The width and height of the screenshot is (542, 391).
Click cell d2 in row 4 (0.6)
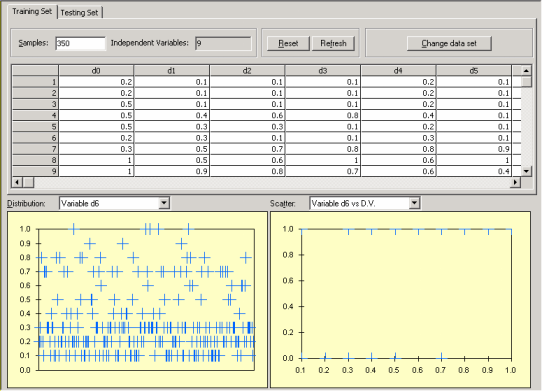[x=247, y=115]
